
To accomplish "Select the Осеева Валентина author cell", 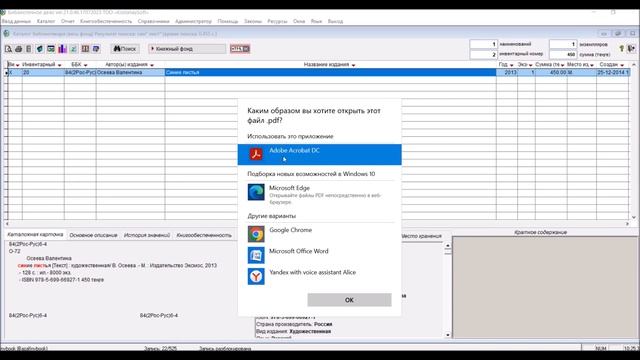I will point(131,72).
